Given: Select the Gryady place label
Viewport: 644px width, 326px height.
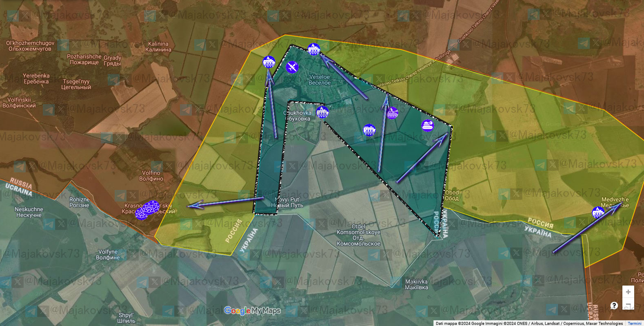Looking at the screenshot, I should pyautogui.click(x=112, y=60).
